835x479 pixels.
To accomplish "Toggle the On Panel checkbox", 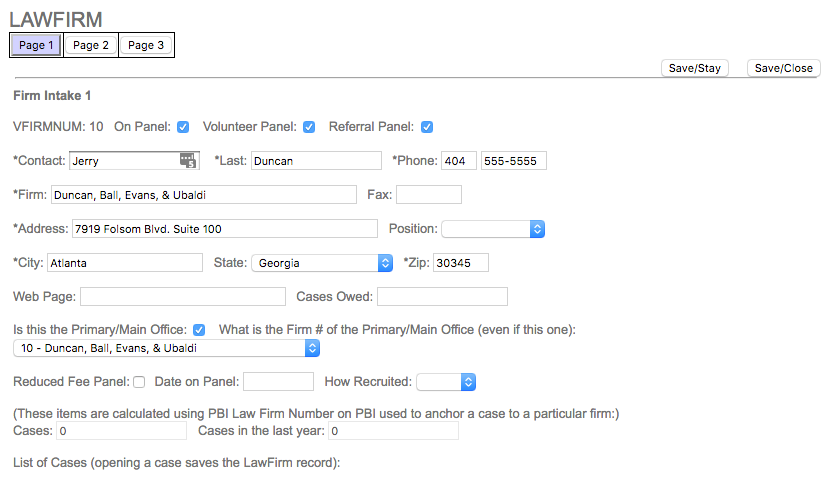I will pyautogui.click(x=183, y=127).
